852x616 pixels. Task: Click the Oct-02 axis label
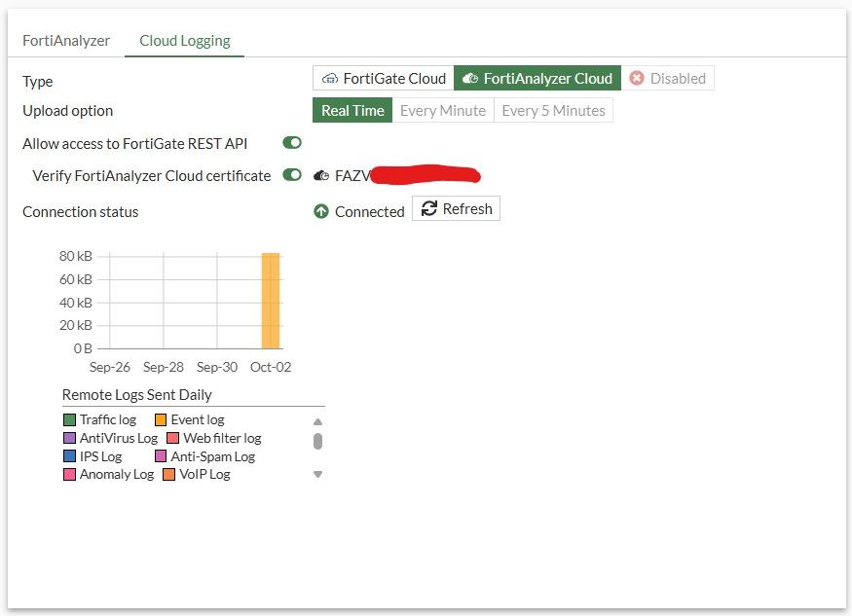tap(271, 367)
